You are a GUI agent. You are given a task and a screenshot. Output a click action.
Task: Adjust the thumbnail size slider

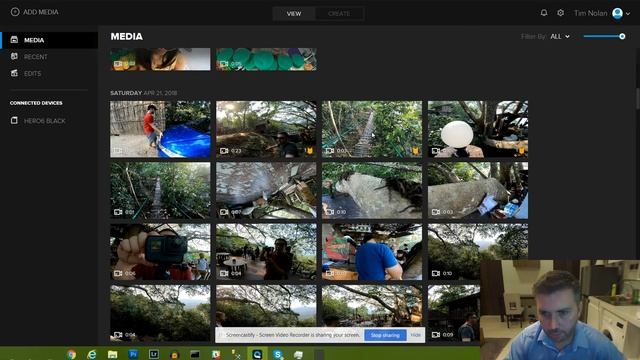click(604, 36)
